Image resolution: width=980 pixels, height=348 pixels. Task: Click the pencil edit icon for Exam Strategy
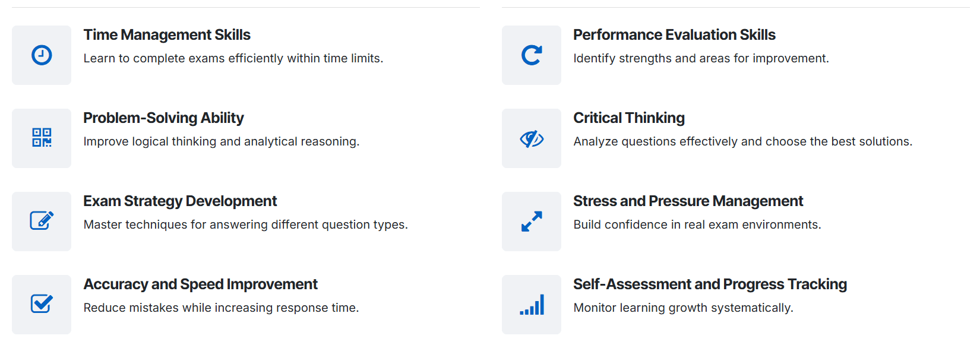(42, 221)
